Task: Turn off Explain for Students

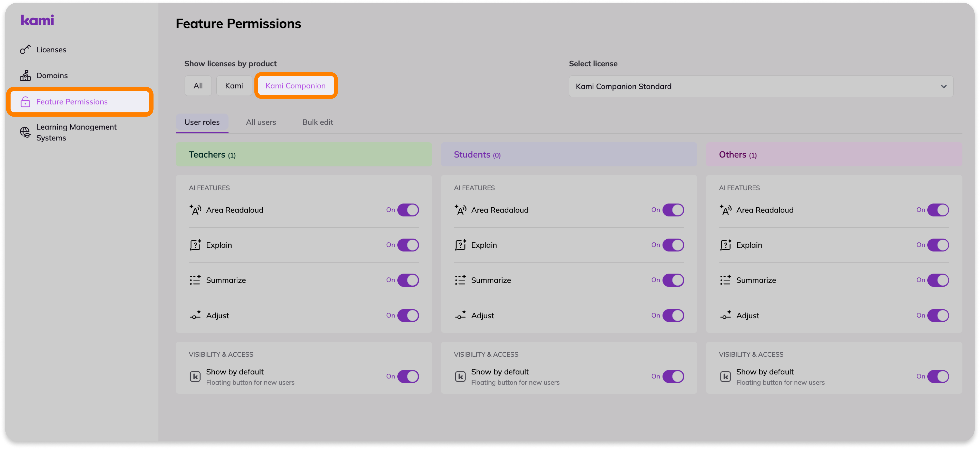Action: [673, 245]
